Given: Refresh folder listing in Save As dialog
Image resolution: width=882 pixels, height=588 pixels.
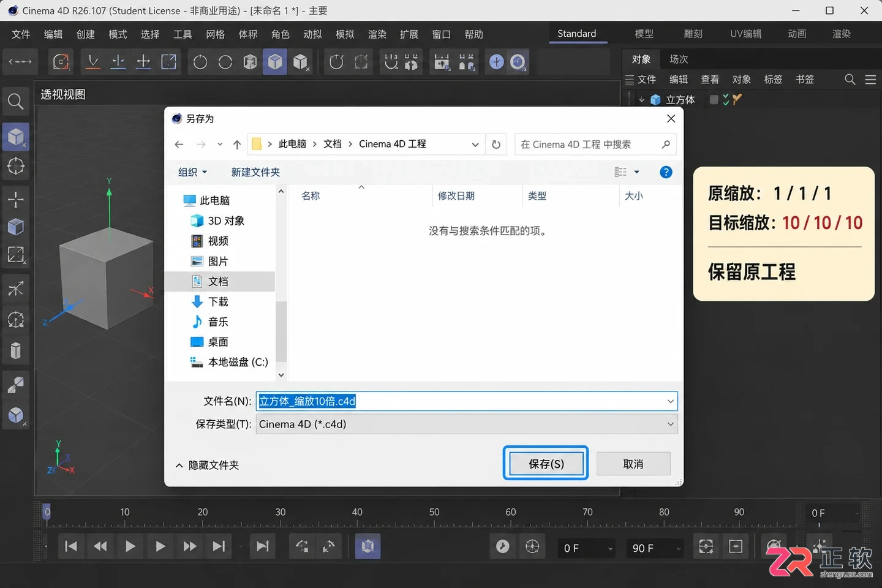Looking at the screenshot, I should click(x=496, y=145).
